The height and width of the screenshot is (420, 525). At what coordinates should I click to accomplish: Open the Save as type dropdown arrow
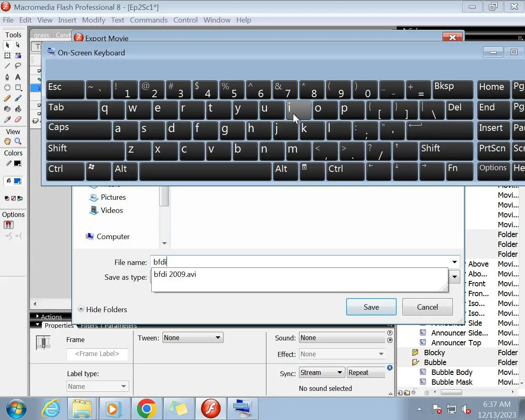click(x=454, y=277)
